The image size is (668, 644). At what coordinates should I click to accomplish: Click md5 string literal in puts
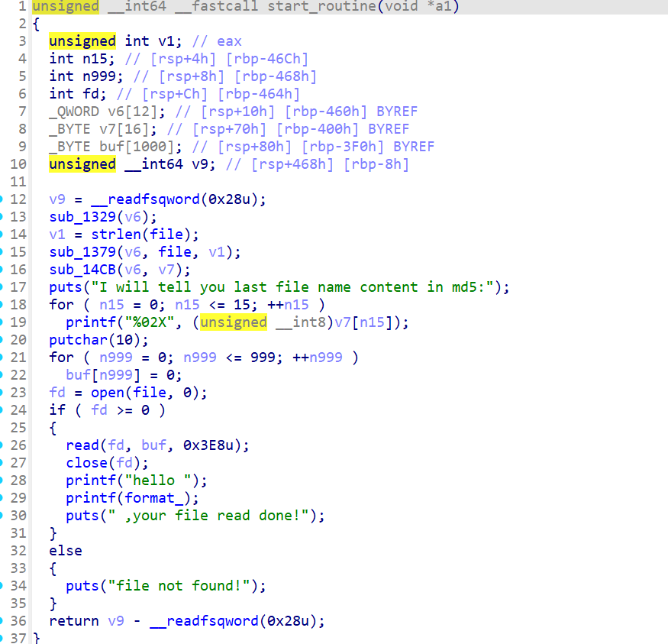tap(292, 287)
